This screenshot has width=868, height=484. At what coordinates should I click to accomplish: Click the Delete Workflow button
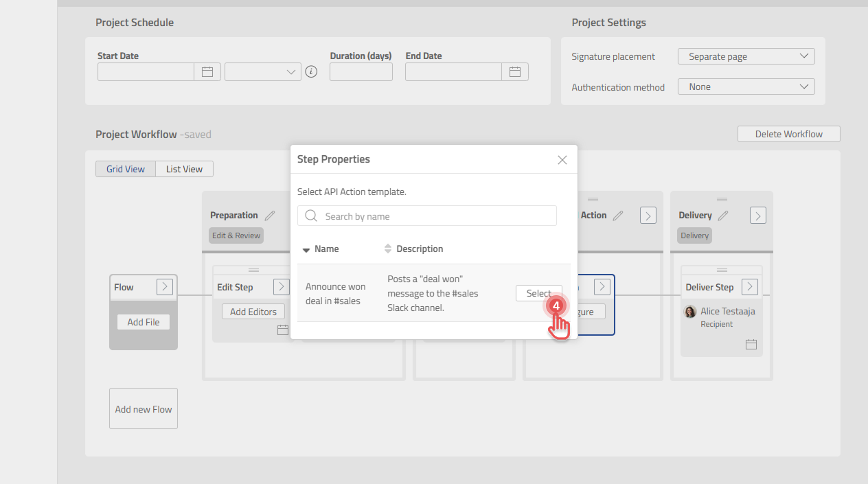[789, 134]
